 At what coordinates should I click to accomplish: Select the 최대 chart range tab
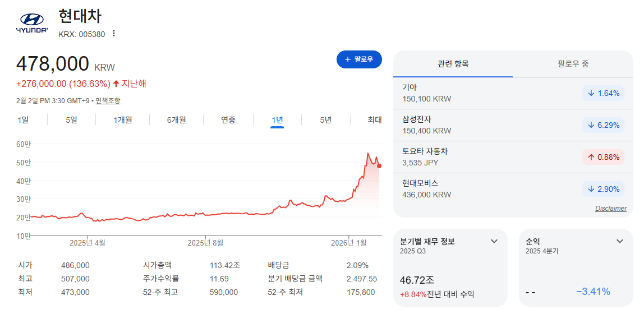tap(375, 120)
